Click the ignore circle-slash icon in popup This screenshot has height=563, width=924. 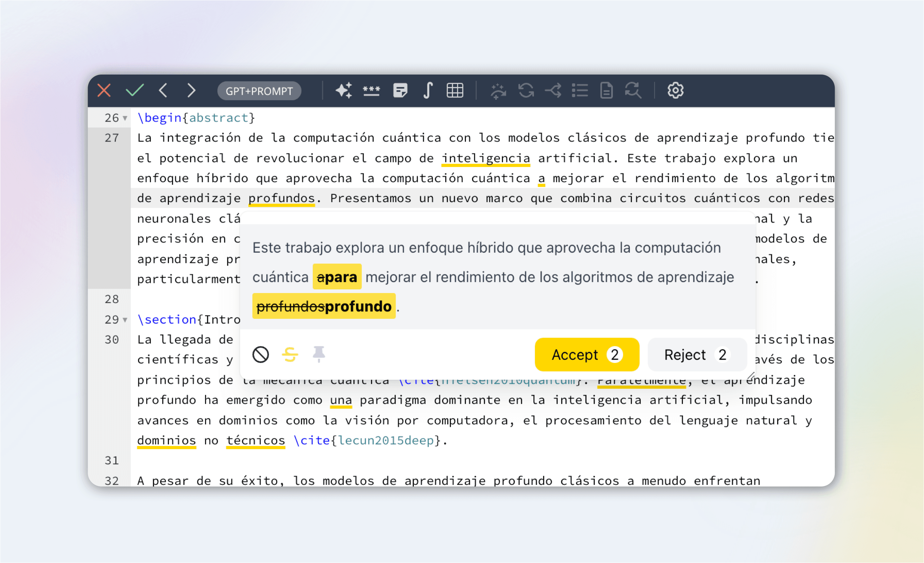pos(261,355)
